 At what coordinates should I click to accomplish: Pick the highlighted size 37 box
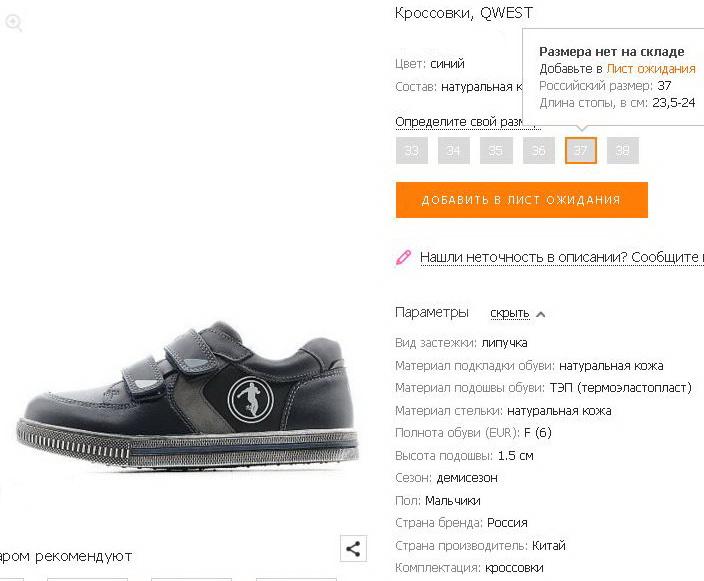(x=581, y=150)
